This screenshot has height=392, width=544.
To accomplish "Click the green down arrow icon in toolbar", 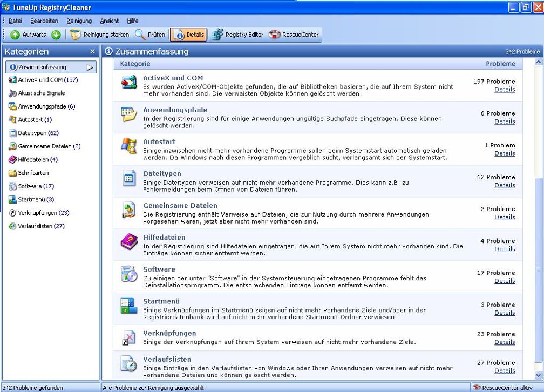I will (56, 35).
